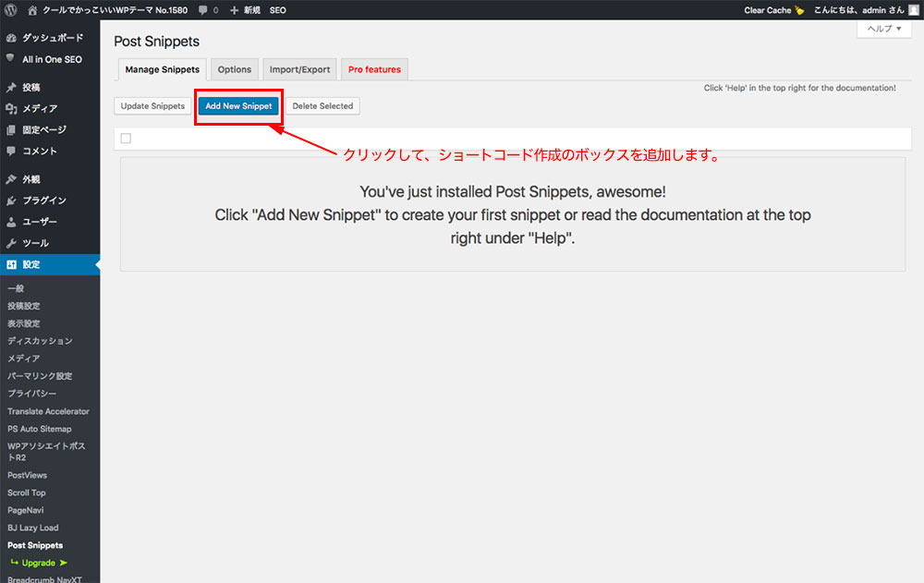Switch to Manage Snippets tab
924x583 pixels.
pos(162,69)
